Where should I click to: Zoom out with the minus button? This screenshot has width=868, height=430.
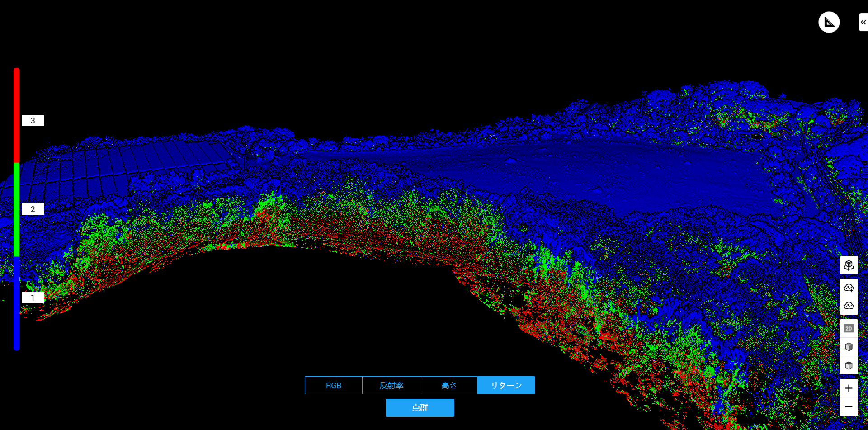pos(849,407)
